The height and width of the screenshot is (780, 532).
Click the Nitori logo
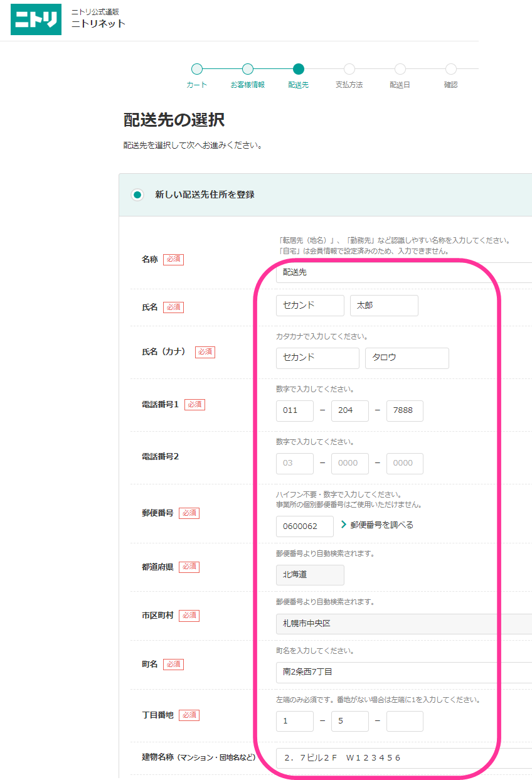[36, 19]
